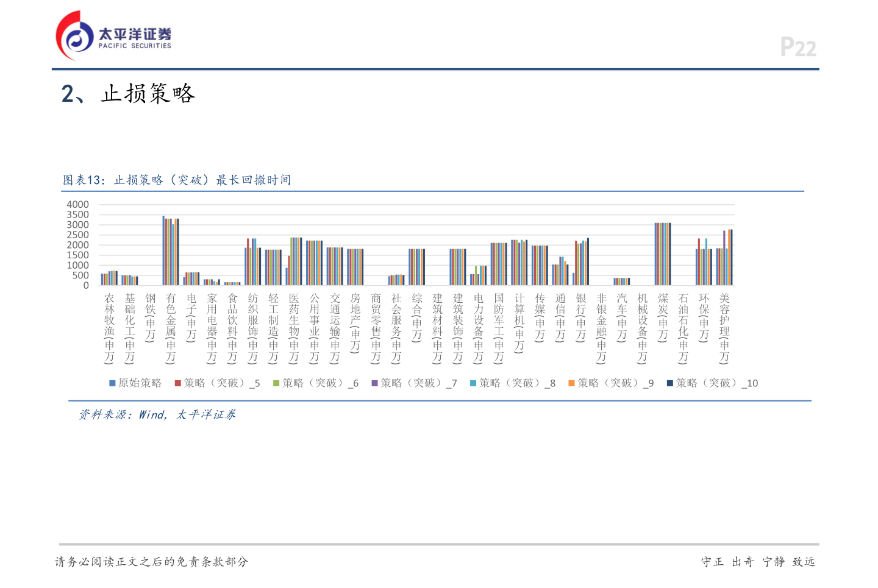Click the purple 策略（突破）_7 legend marker
This screenshot has height=588, width=878.
[375, 383]
